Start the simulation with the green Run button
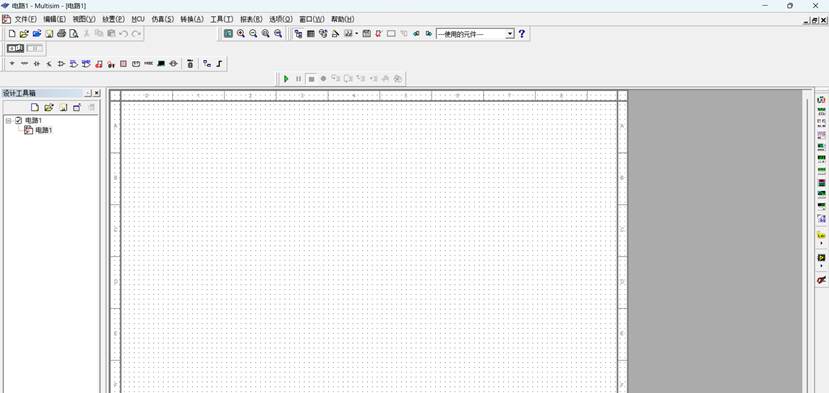The image size is (829, 393). pyautogui.click(x=286, y=79)
